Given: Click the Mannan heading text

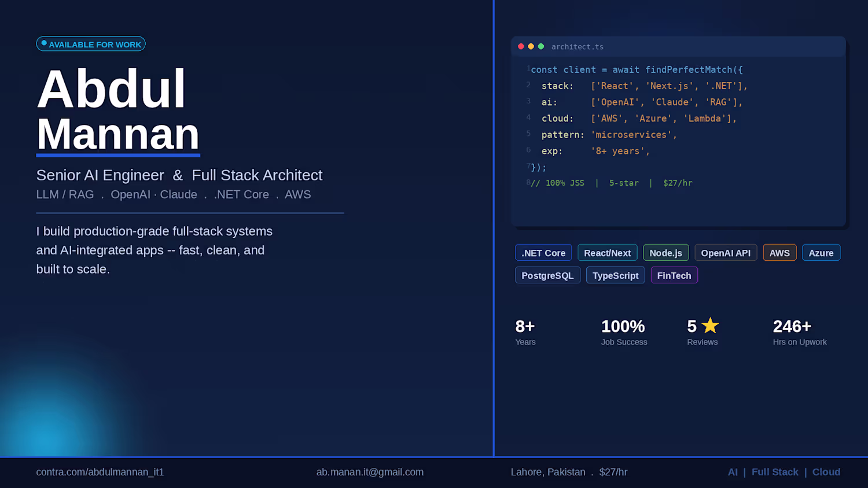Looking at the screenshot, I should 118,134.
